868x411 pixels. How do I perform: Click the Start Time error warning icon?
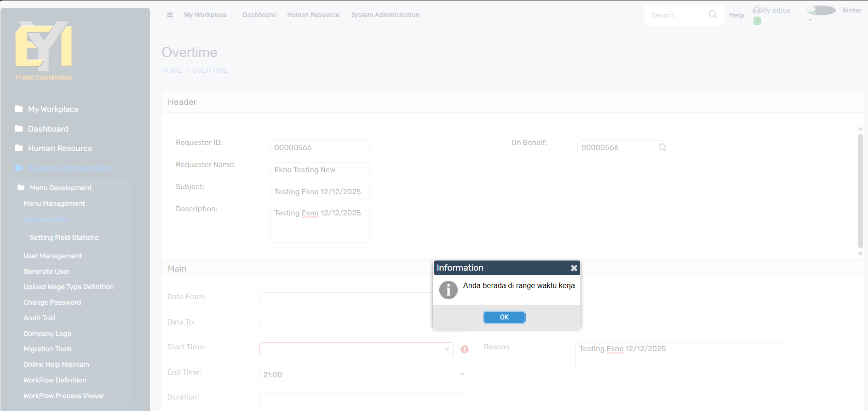click(x=465, y=349)
